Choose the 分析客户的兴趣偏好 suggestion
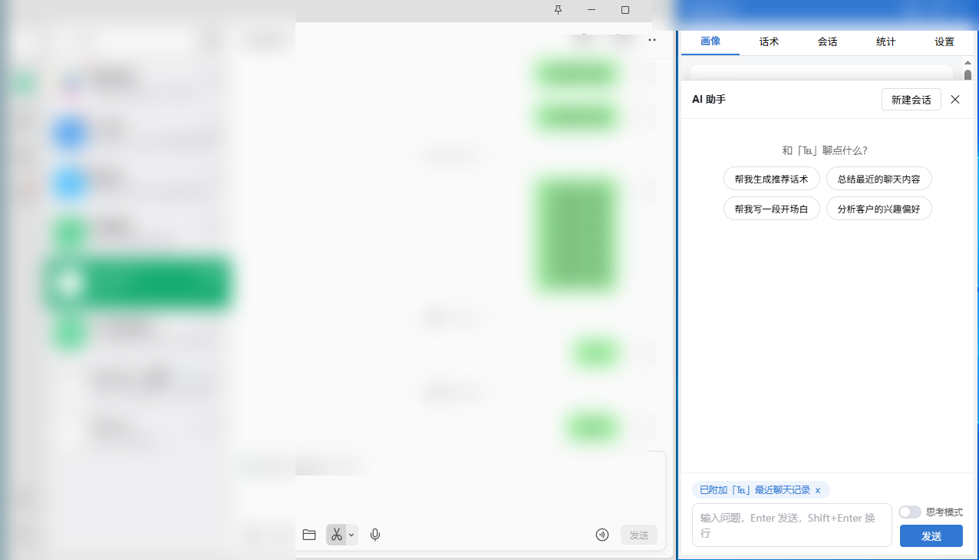 [878, 209]
